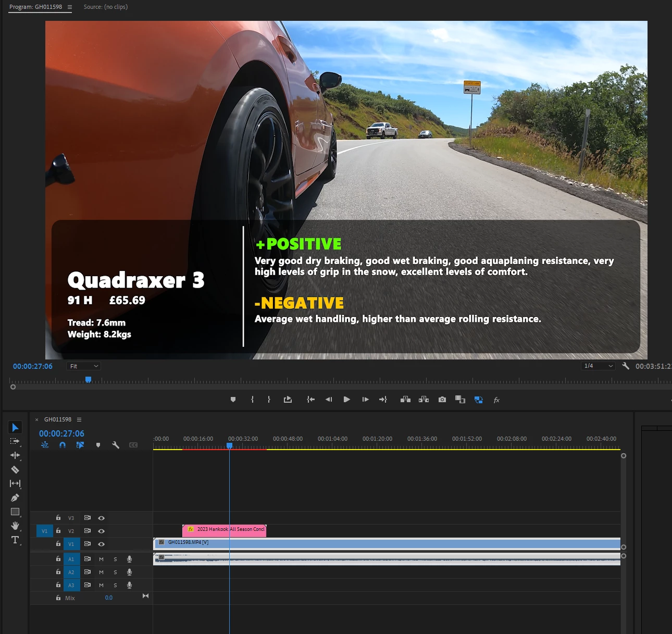Click the Mix volume value 0.0
The width and height of the screenshot is (672, 634).
coord(109,598)
